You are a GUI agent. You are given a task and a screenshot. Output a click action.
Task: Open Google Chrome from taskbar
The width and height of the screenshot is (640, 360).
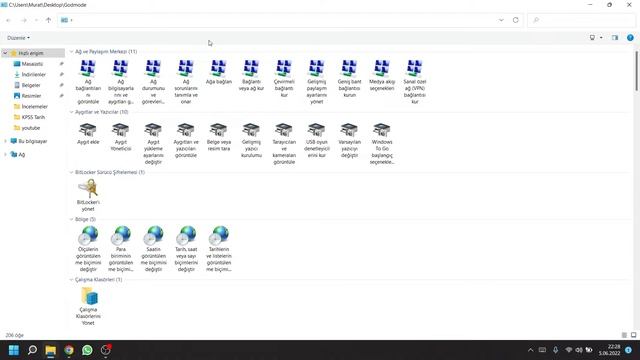pyautogui.click(x=69, y=350)
